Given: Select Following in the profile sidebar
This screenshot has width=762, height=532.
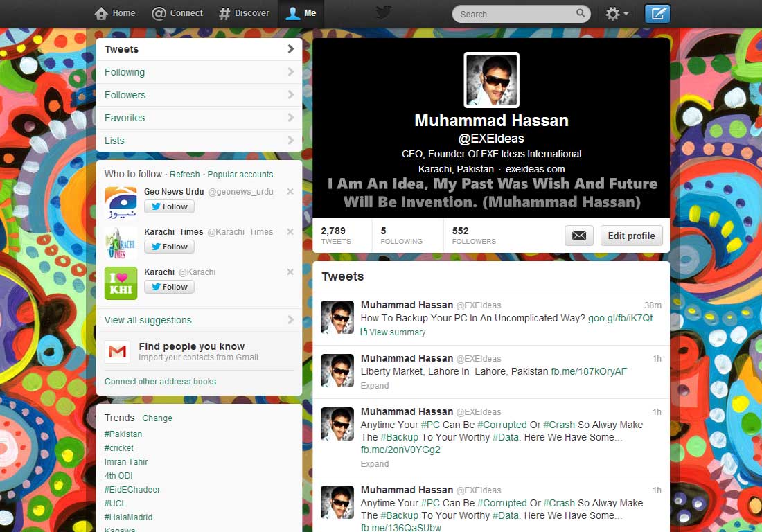Looking at the screenshot, I should click(200, 72).
